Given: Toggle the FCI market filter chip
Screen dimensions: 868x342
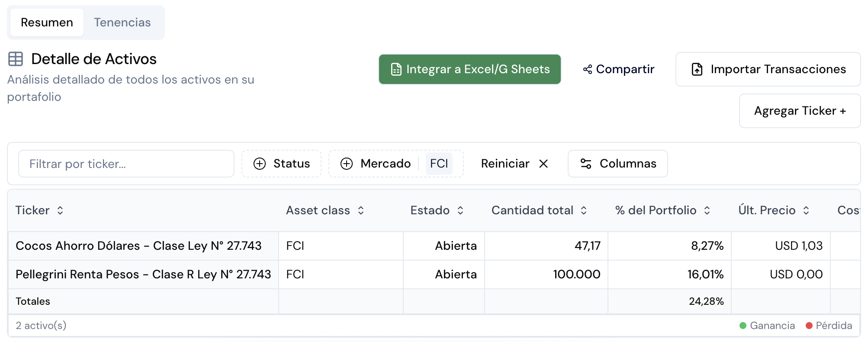Looking at the screenshot, I should 440,164.
